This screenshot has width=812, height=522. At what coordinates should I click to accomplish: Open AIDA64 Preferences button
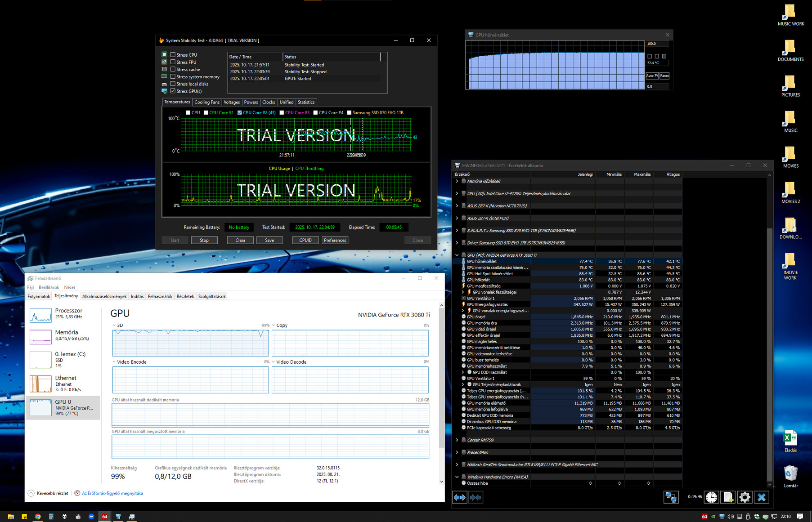tap(335, 240)
